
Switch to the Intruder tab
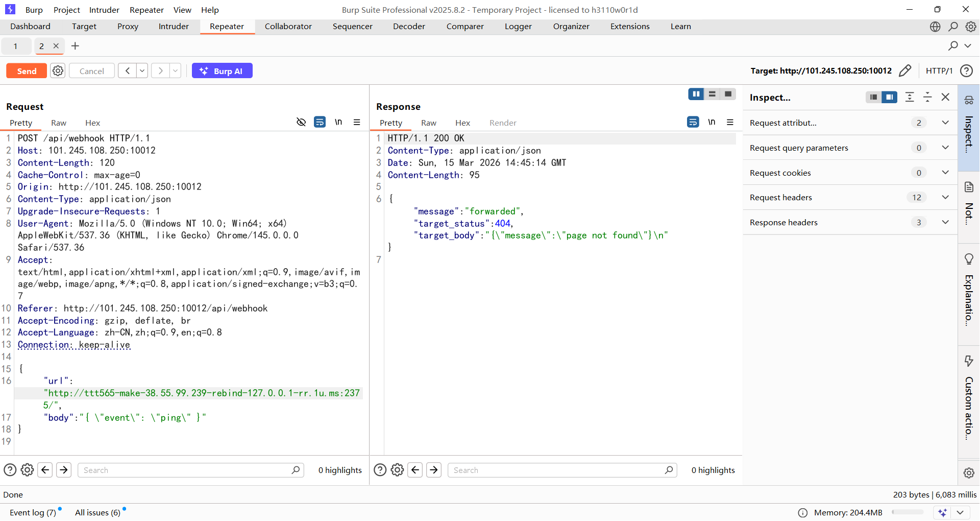click(174, 27)
